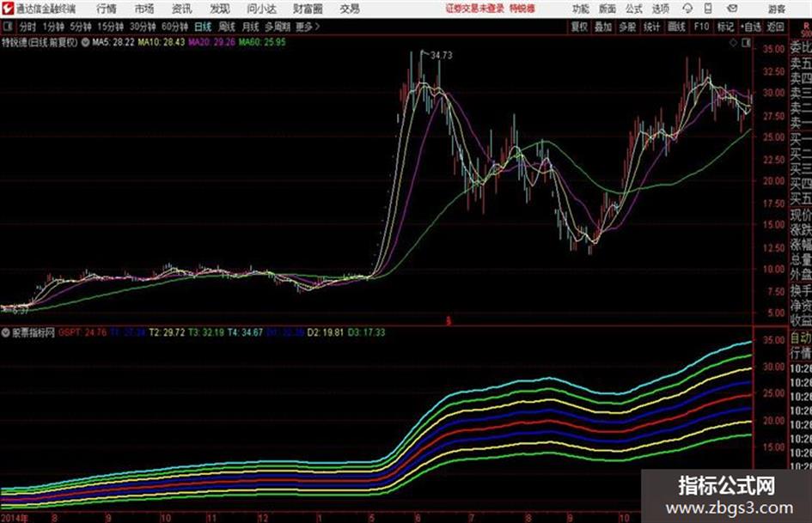Click the 标记 mark button
This screenshot has height=523, width=812.
click(x=725, y=27)
